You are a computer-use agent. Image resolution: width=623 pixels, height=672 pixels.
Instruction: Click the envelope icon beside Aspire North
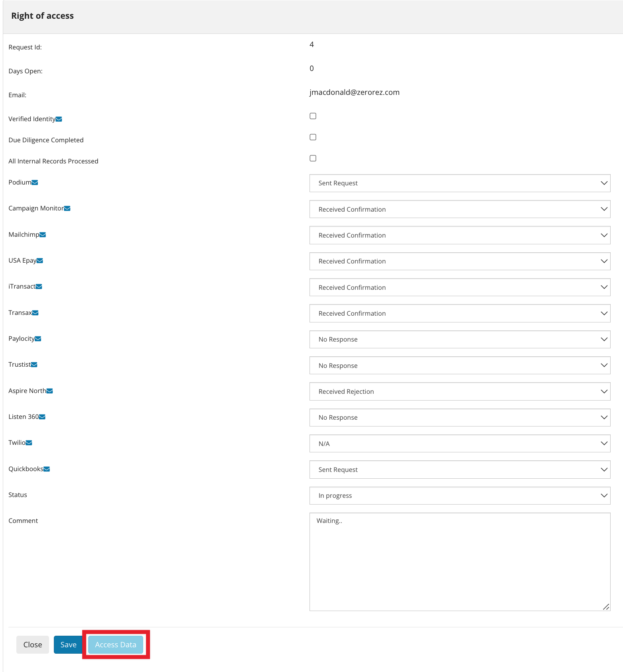[49, 391]
